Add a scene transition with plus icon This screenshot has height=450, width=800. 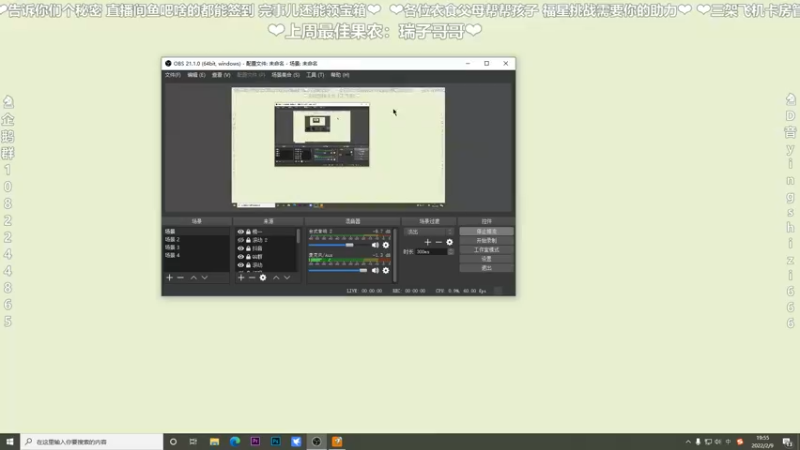[428, 242]
